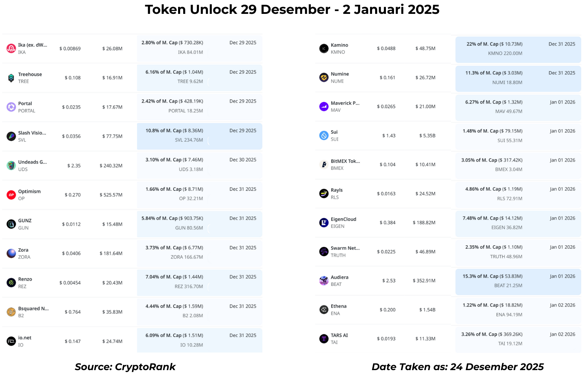Click the Ika token logo icon

pos(11,48)
